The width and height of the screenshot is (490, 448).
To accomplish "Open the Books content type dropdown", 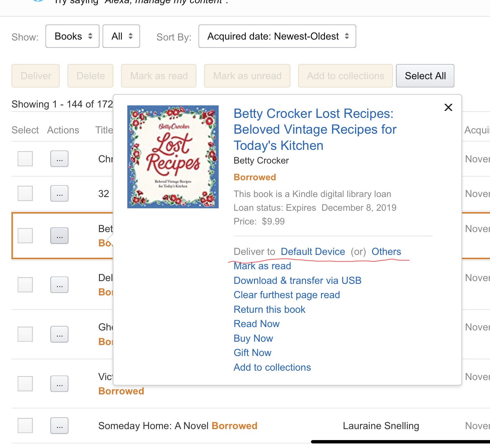I will click(72, 36).
